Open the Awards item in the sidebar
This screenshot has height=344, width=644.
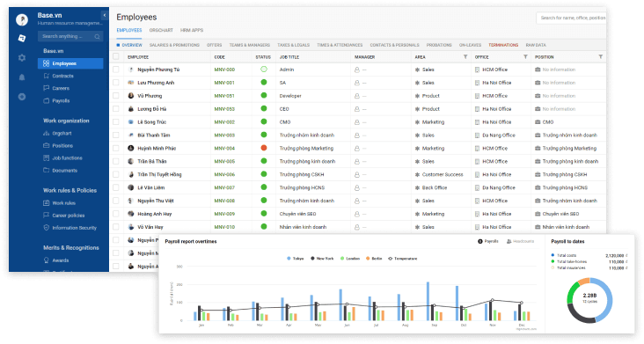(60, 260)
